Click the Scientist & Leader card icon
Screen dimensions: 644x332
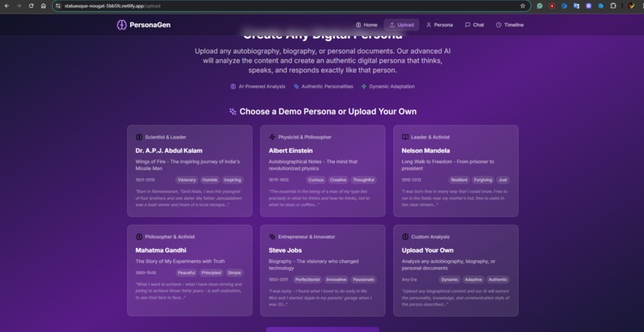click(139, 137)
